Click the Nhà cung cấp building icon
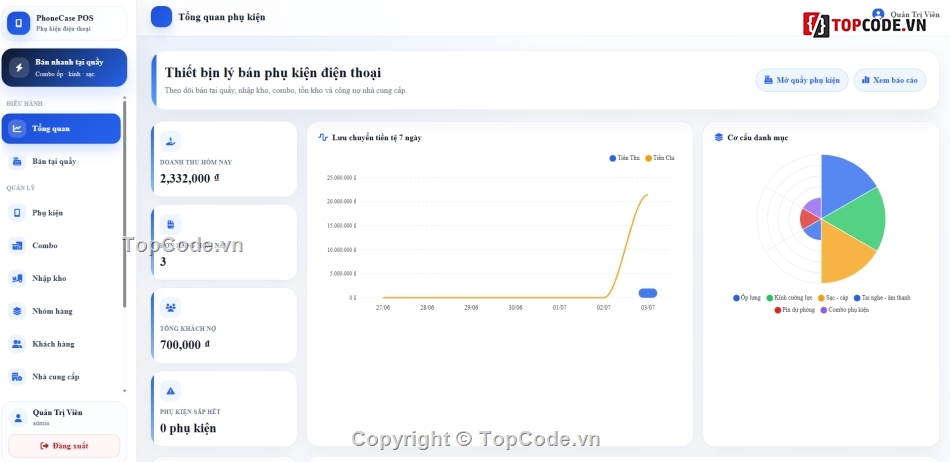 17,377
